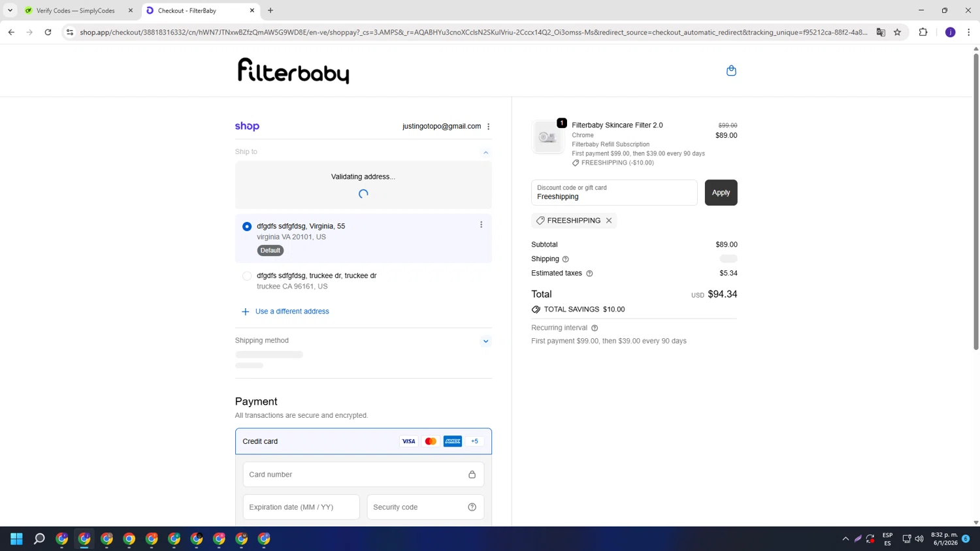Viewport: 980px width, 551px height.
Task: Focus the Security code field
Action: [x=425, y=507]
